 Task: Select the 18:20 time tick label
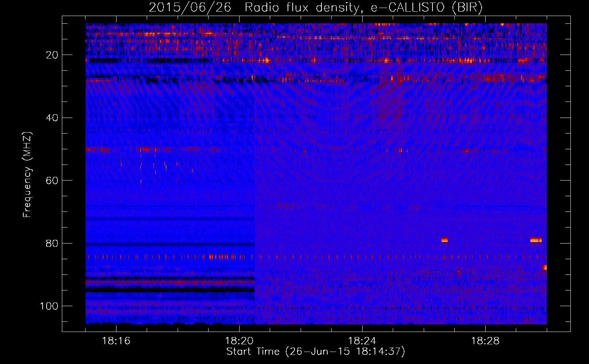pos(239,341)
